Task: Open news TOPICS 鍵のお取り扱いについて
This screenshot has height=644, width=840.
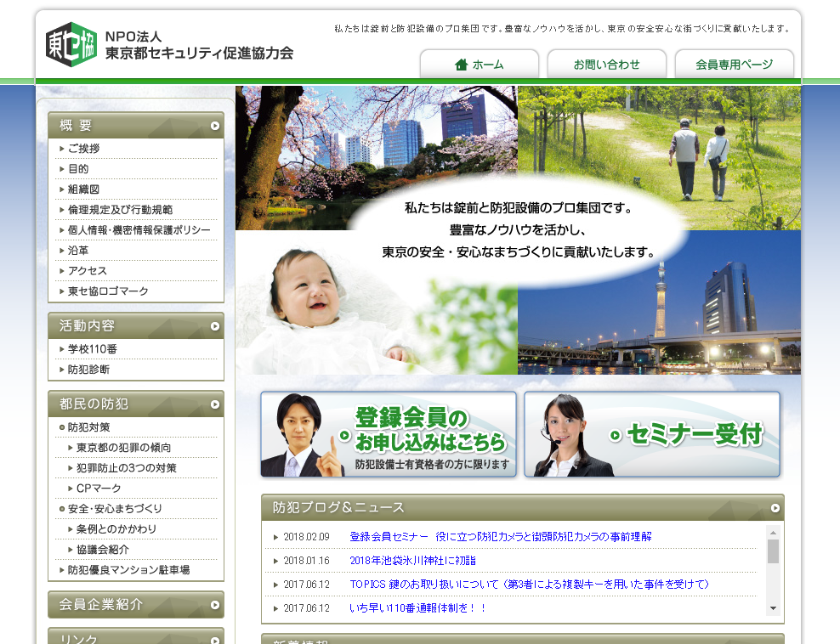Action: (x=529, y=584)
